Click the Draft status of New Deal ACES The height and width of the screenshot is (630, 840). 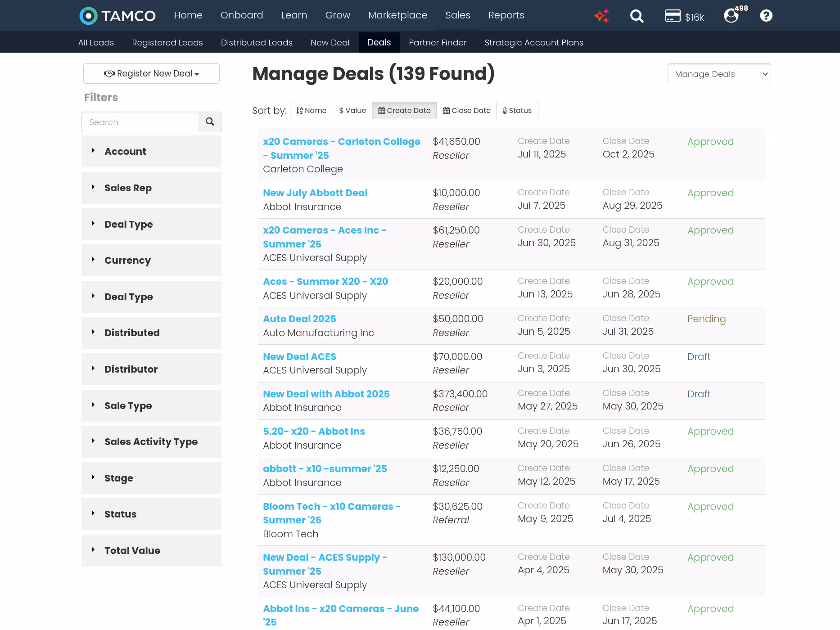click(x=699, y=357)
